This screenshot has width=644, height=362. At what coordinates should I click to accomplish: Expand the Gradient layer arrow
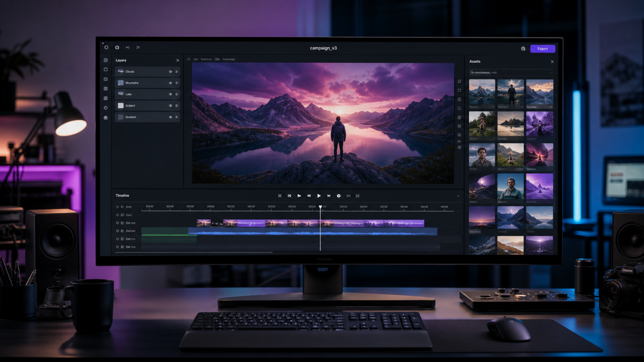[177, 117]
